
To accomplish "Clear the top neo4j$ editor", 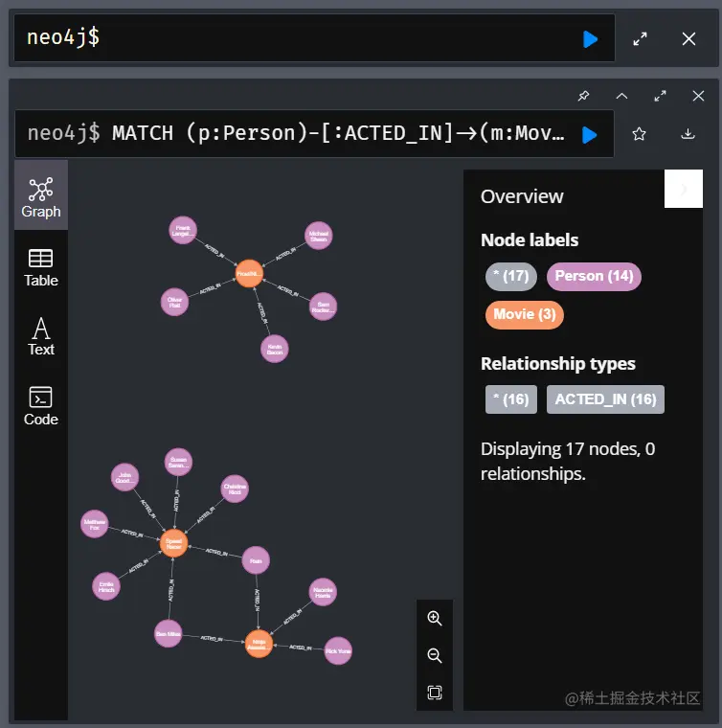I will (x=688, y=39).
